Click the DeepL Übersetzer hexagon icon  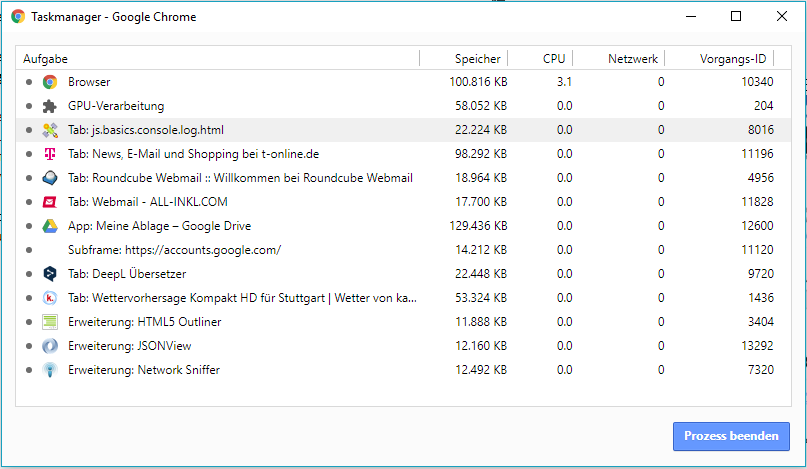(50, 274)
